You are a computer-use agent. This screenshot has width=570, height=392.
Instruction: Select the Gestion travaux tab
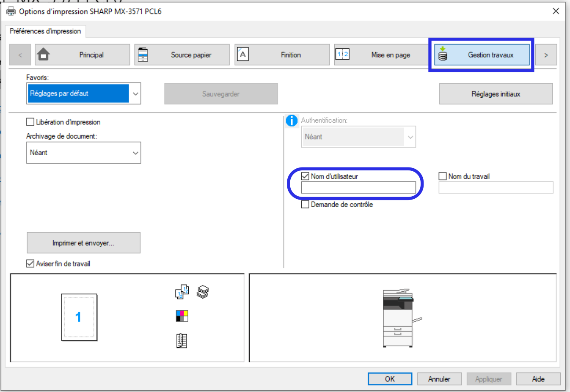[x=482, y=55]
